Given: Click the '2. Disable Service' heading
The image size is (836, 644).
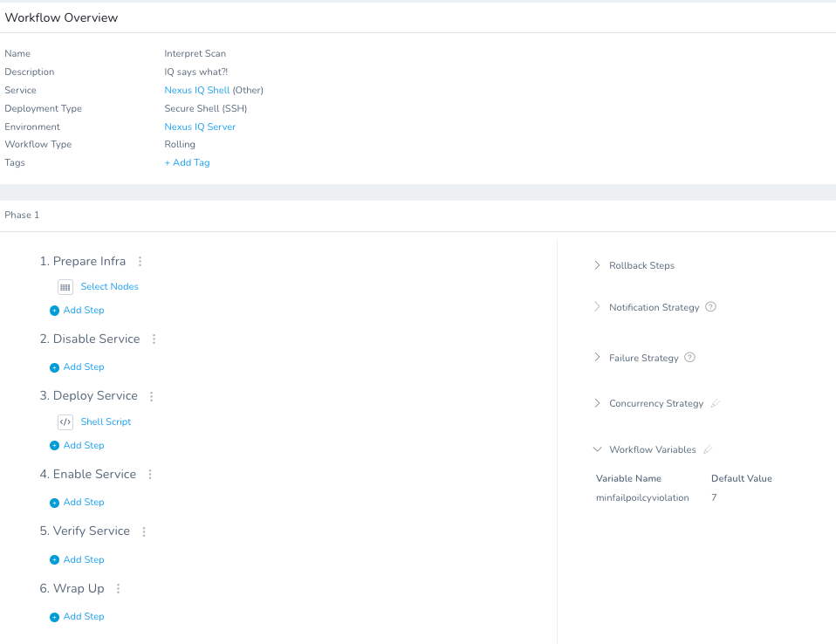Looking at the screenshot, I should [90, 339].
